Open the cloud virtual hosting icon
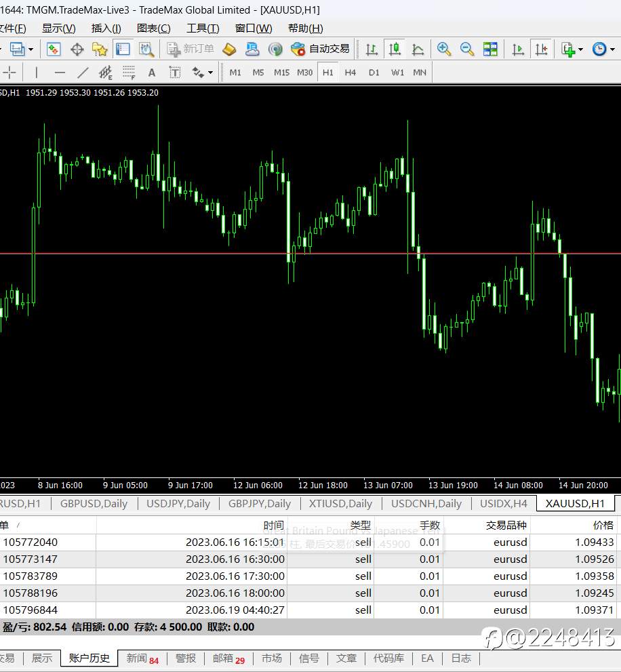The image size is (621, 672). (x=252, y=50)
